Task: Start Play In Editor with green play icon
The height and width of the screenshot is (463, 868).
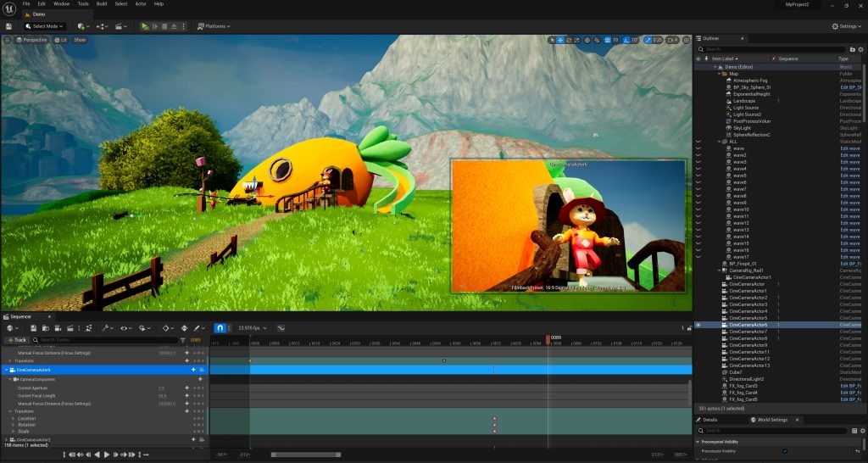Action: pos(144,26)
